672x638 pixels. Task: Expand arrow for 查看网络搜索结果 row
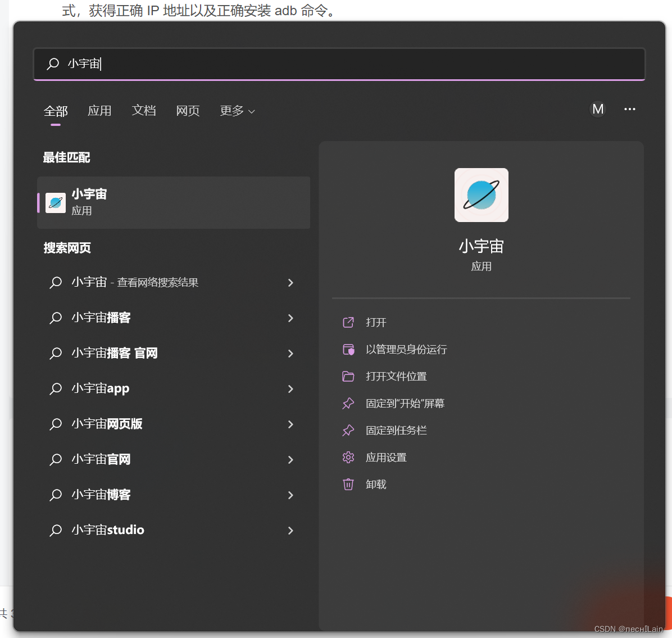coord(290,283)
